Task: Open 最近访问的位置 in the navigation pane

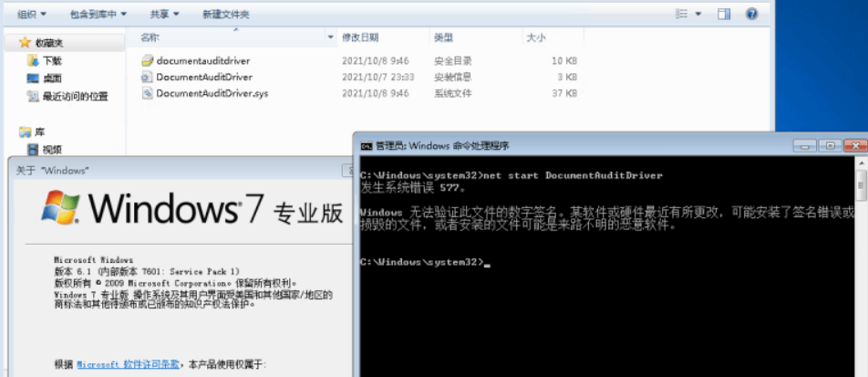Action: 76,97
